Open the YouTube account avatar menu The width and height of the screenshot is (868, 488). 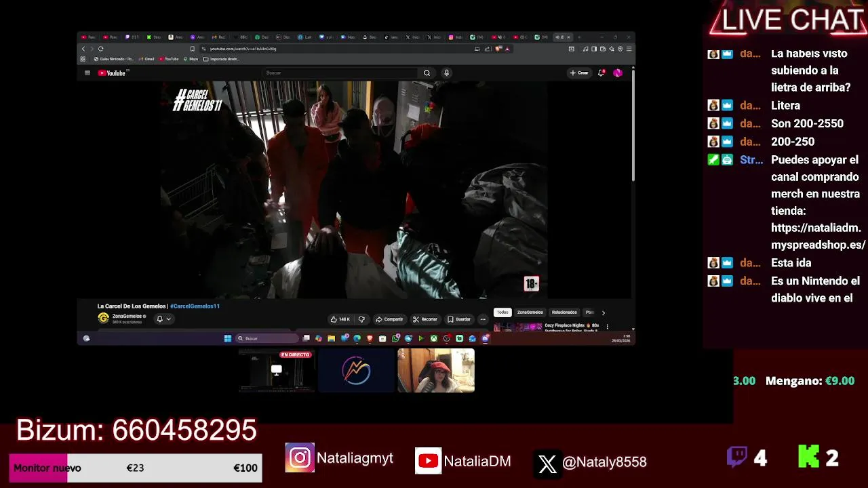pos(617,73)
